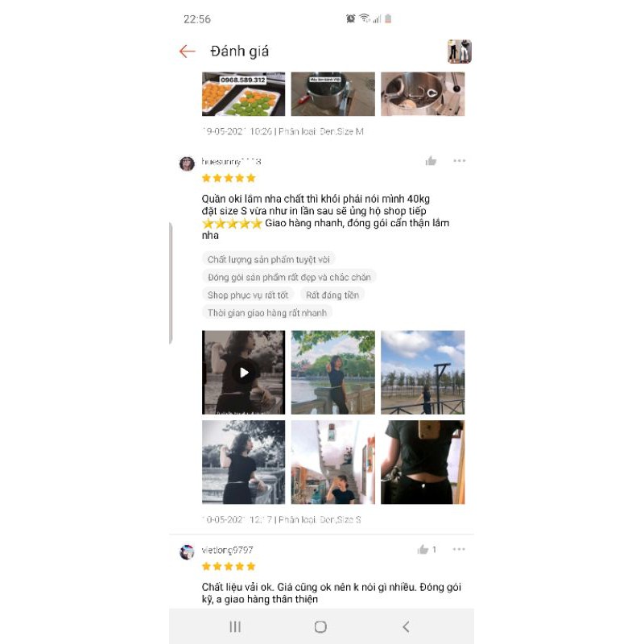Tap Android recent apps navigation button
This screenshot has width=644, height=644.
(235, 627)
